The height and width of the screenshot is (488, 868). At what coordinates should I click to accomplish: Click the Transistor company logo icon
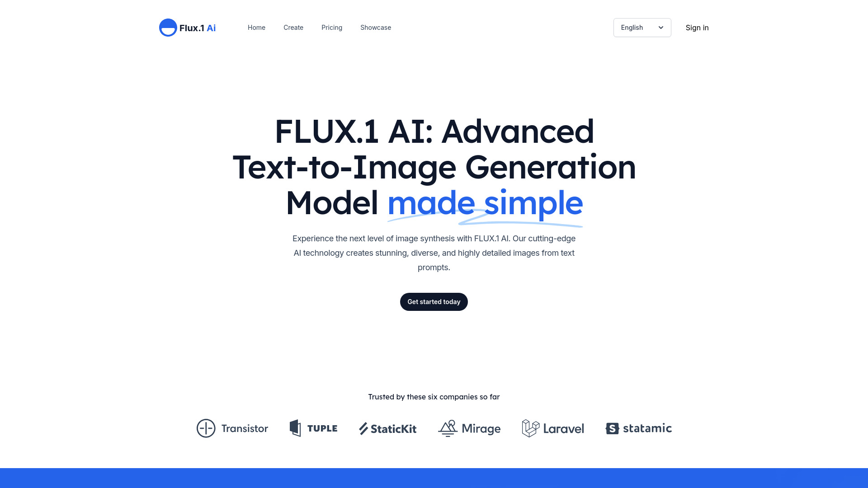(x=206, y=428)
